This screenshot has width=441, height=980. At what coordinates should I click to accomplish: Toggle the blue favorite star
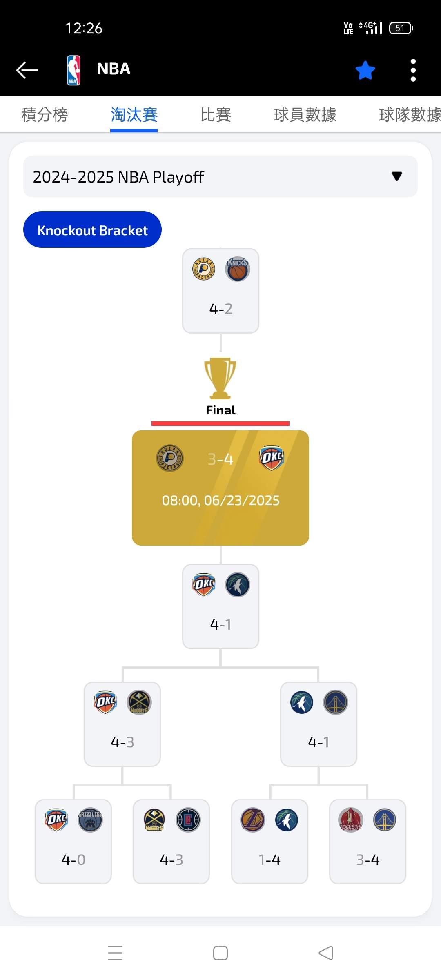(x=365, y=70)
